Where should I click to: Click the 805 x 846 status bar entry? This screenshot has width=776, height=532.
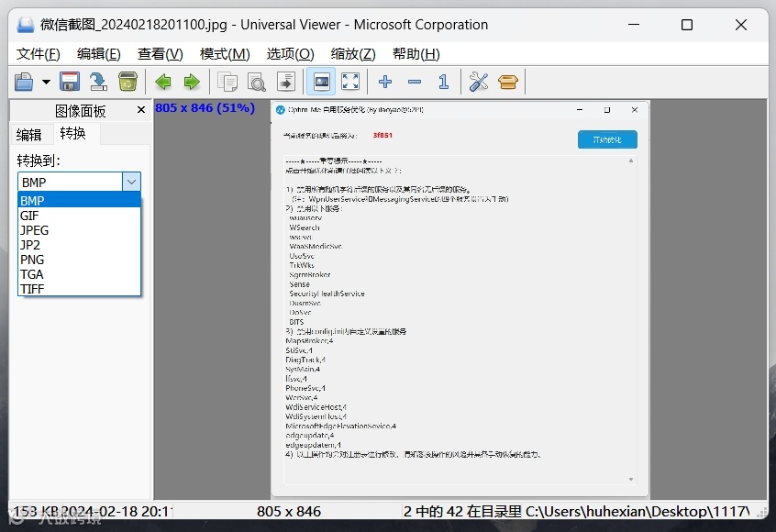tap(289, 511)
